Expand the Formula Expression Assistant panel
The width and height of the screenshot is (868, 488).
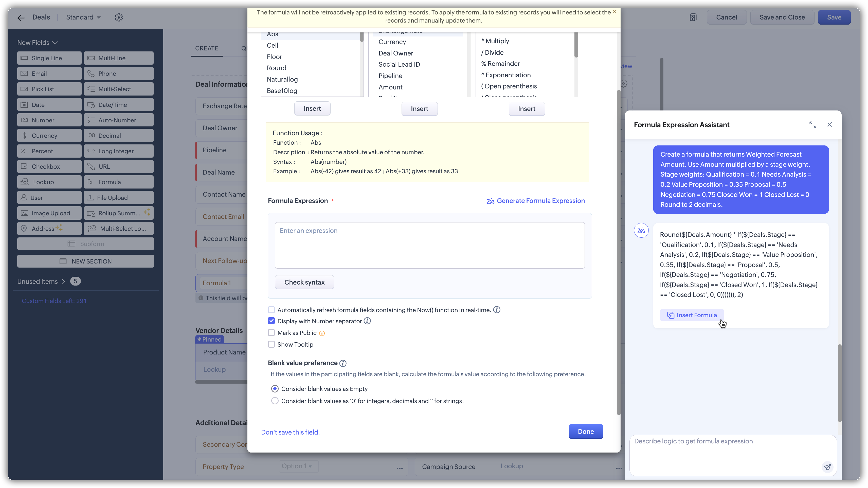click(x=812, y=125)
